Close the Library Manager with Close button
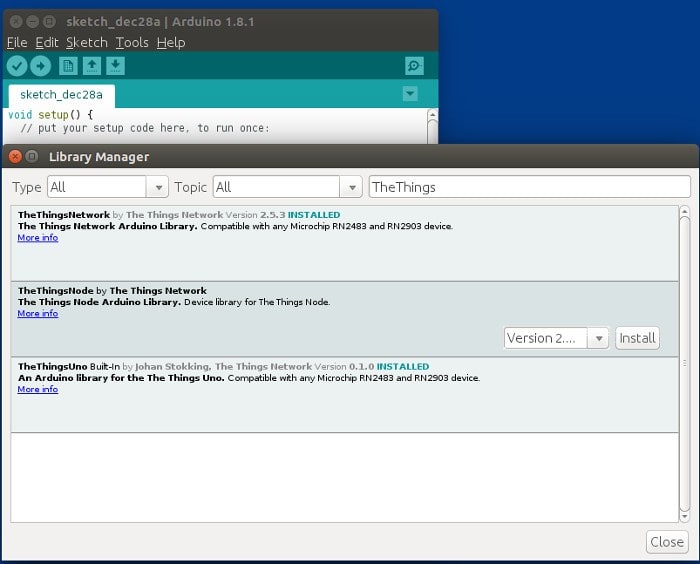Screen dimensions: 700x564 [667, 542]
